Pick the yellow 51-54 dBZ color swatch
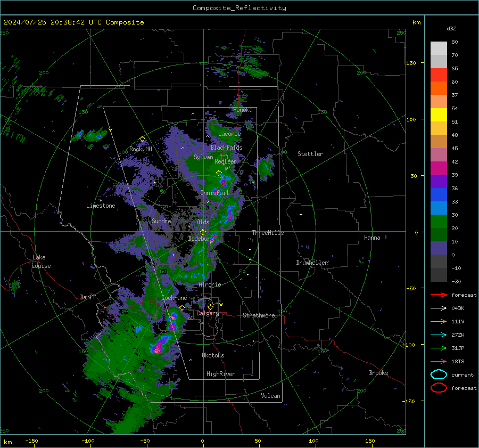 point(439,115)
